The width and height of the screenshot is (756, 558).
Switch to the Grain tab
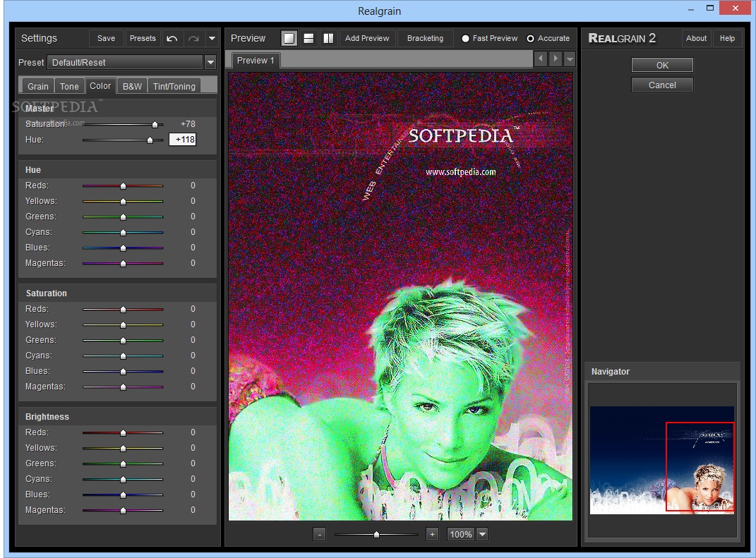pyautogui.click(x=37, y=86)
